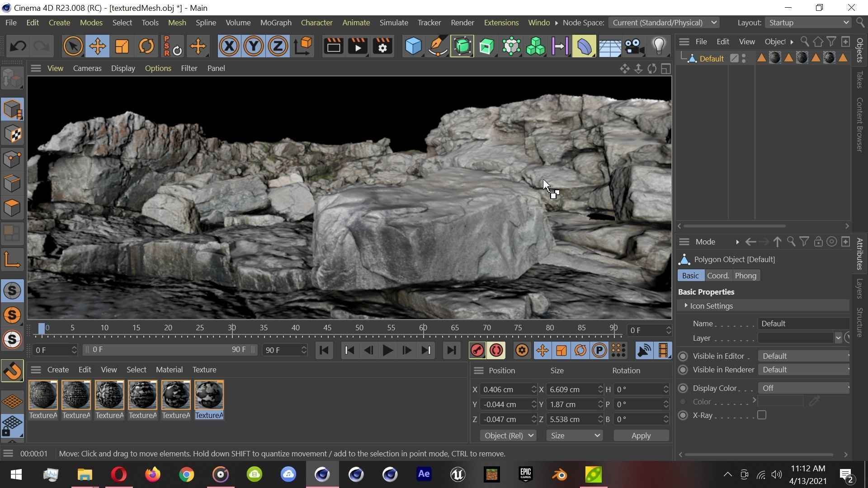This screenshot has width=868, height=488.
Task: Check the X-Ray checkbox
Action: pos(762,415)
